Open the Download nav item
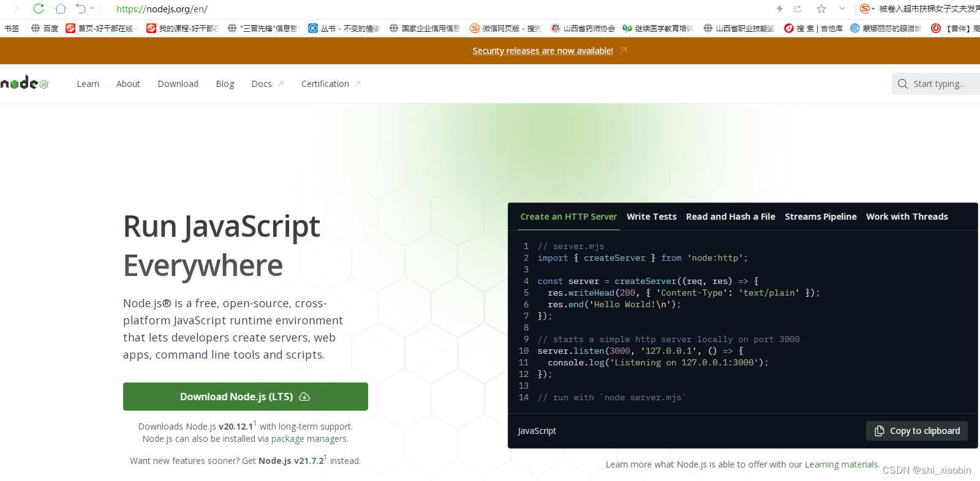This screenshot has height=481, width=980. (178, 84)
